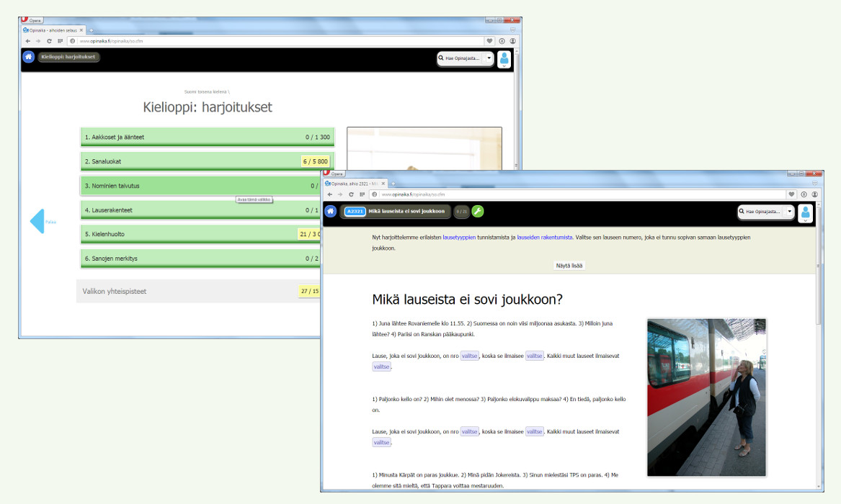The width and height of the screenshot is (841, 504).
Task: Click the '0 / 21' score counter
Action: (x=461, y=212)
